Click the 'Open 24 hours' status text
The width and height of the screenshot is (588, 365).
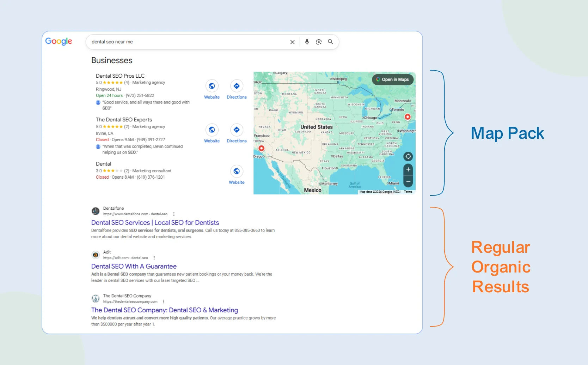(x=109, y=96)
